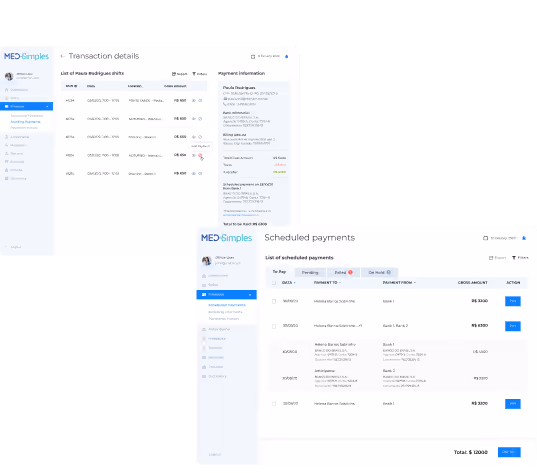This screenshot has height=473, width=537.
Task: Click Export above scheduled payments list
Action: [497, 258]
